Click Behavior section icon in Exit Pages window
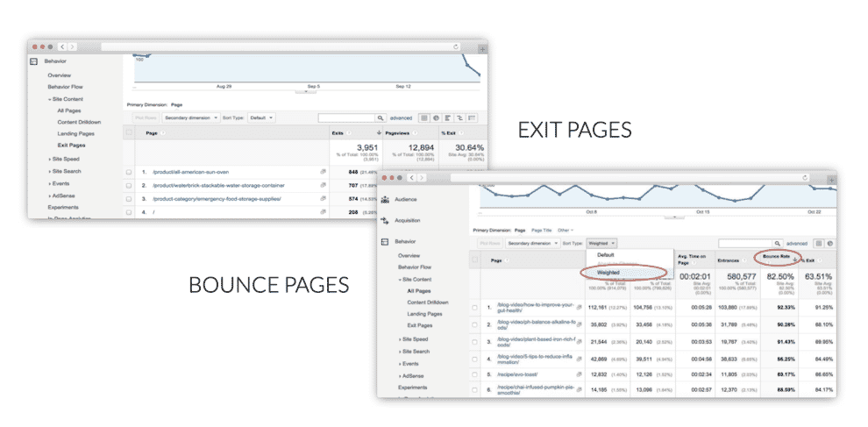This screenshot has height=427, width=868. pos(33,61)
